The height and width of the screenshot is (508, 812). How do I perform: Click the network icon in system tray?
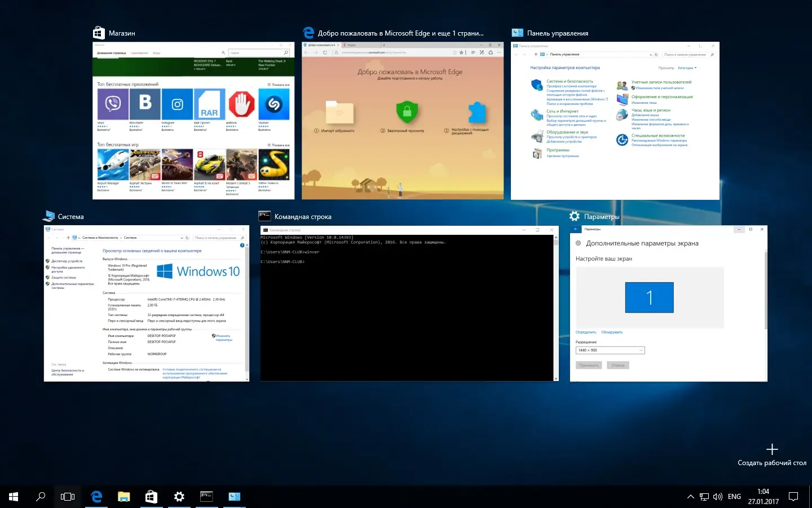pos(704,497)
